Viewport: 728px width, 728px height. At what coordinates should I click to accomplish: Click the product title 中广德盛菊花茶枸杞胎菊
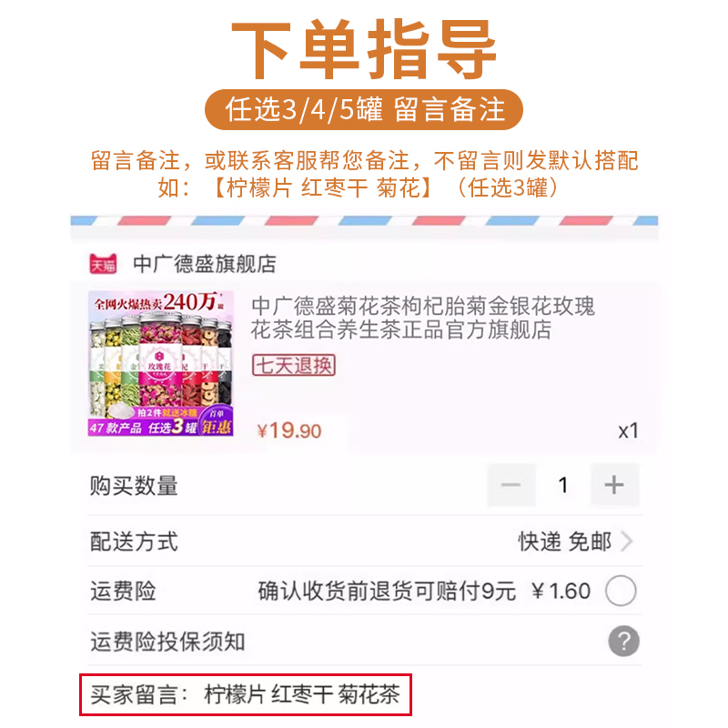tap(422, 318)
